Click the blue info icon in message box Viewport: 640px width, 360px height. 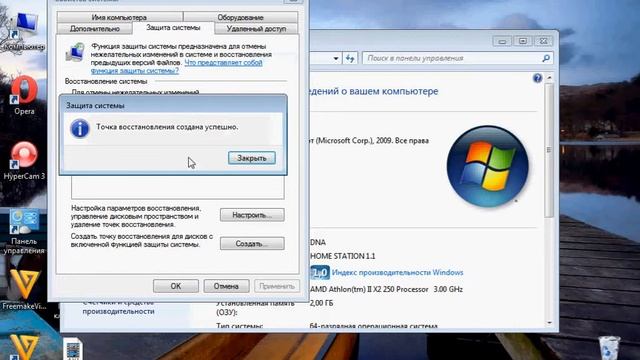pyautogui.click(x=80, y=128)
